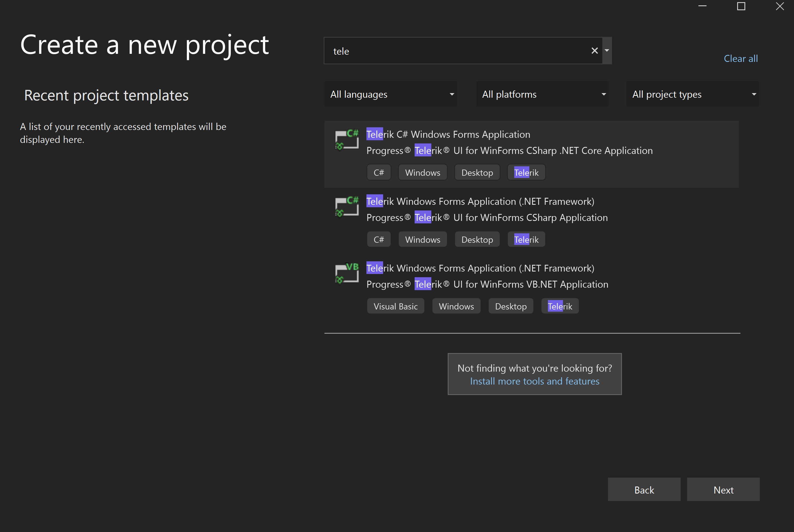Click the Visual Basic tag
Screen dimensions: 794x532
pos(396,306)
